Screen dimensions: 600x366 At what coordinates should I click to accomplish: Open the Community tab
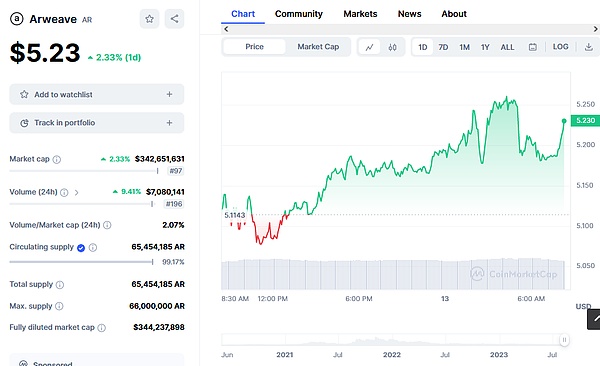(x=298, y=14)
